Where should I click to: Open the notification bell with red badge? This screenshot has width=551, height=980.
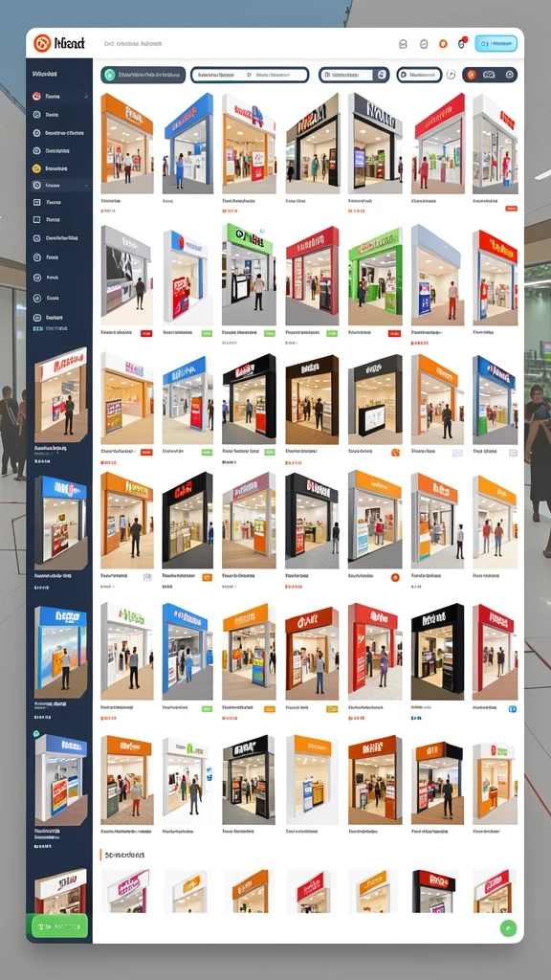coord(462,44)
